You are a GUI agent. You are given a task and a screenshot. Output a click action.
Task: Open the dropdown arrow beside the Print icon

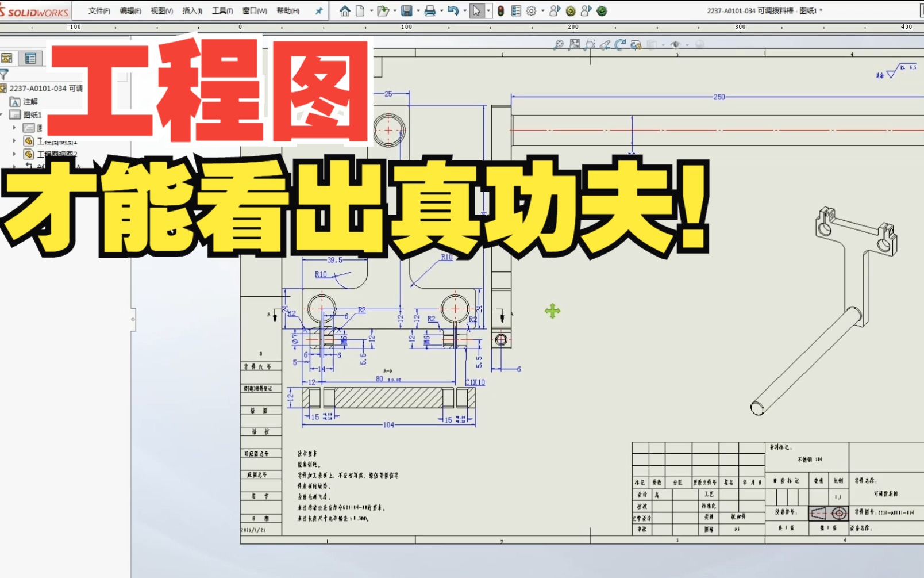[441, 11]
